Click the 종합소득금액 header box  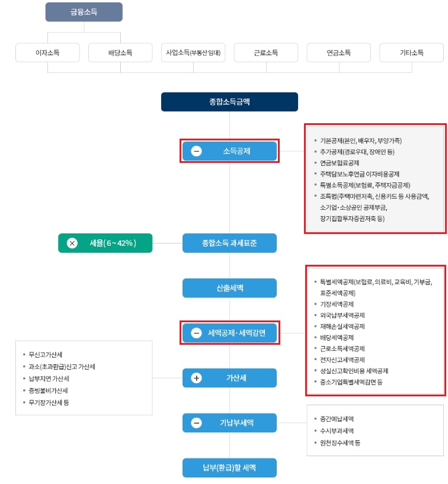click(229, 101)
